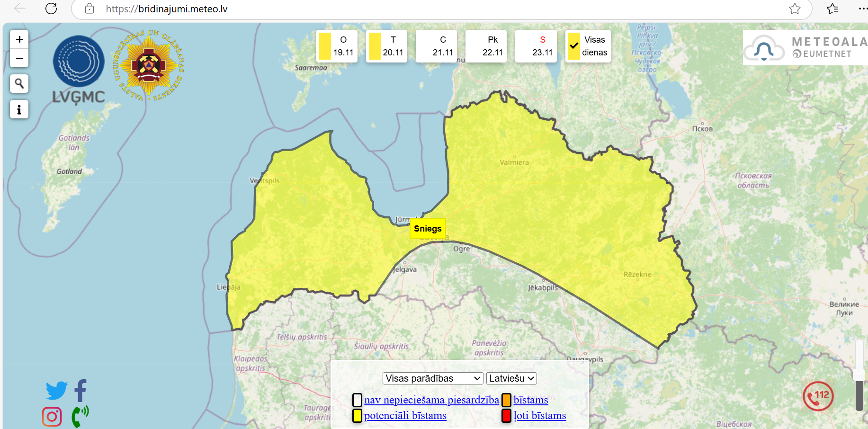
Task: Select the T 20.11 day tab
Action: [x=387, y=46]
